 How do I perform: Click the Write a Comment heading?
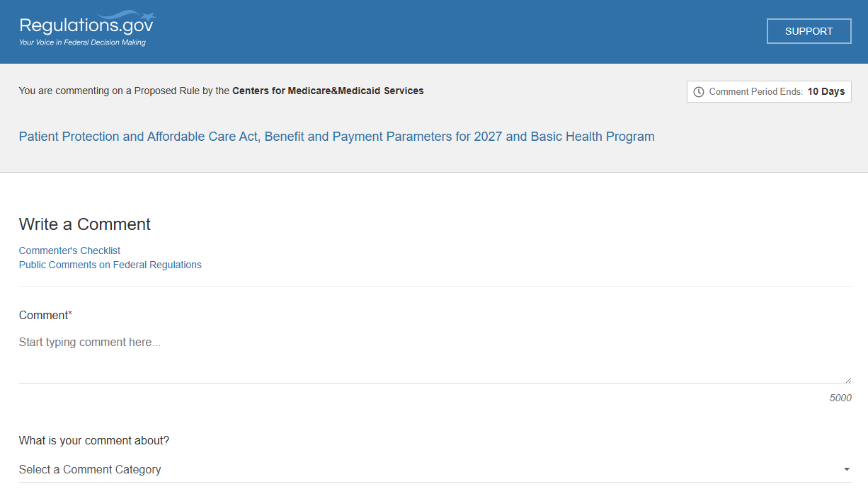[84, 224]
